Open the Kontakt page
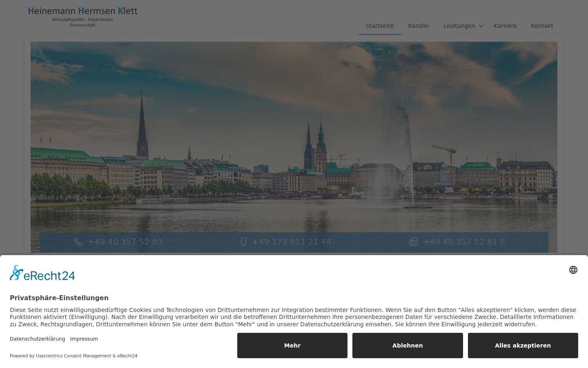Image resolution: width=588 pixels, height=368 pixels. (542, 26)
